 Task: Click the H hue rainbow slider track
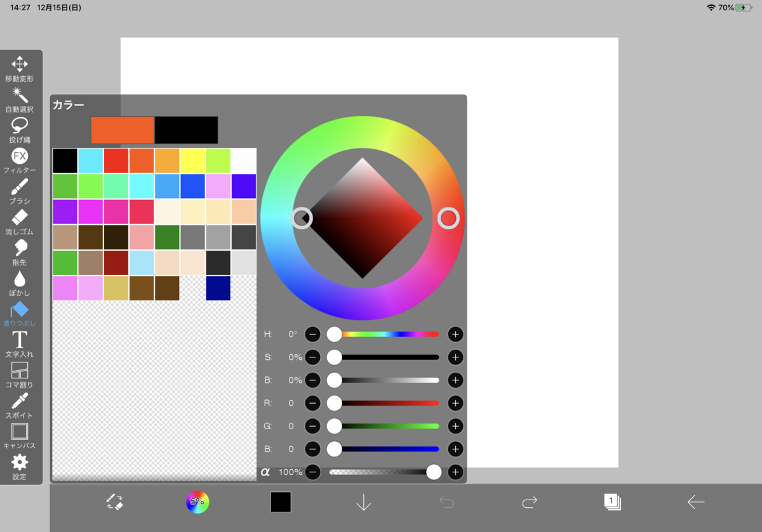(x=384, y=334)
